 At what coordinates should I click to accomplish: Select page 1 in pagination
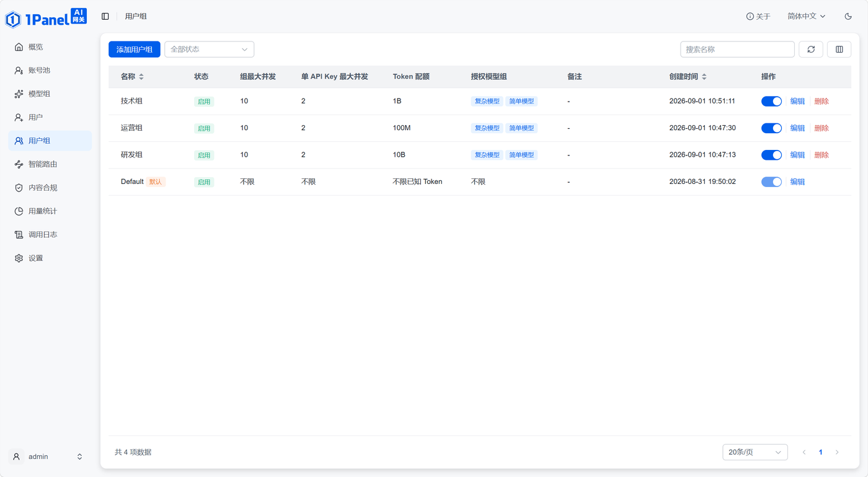[820, 452]
